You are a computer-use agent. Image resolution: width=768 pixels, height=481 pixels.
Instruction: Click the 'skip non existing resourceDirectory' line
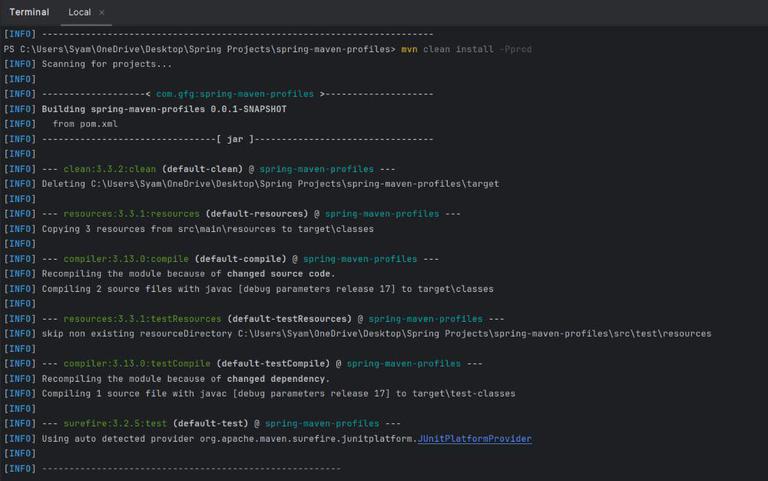click(376, 334)
